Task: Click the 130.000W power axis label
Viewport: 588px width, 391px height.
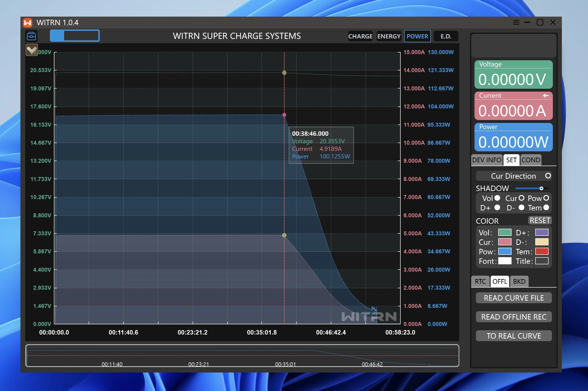Action: [x=441, y=52]
